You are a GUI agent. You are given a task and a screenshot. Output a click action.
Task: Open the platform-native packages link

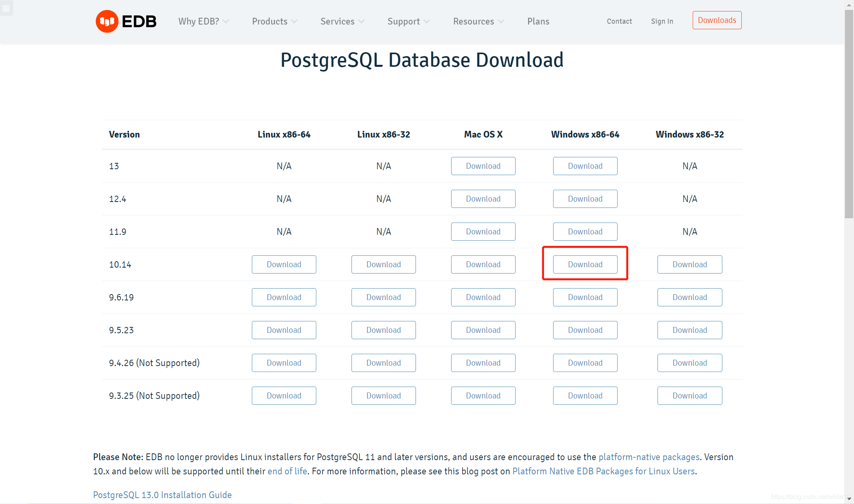[649, 457]
